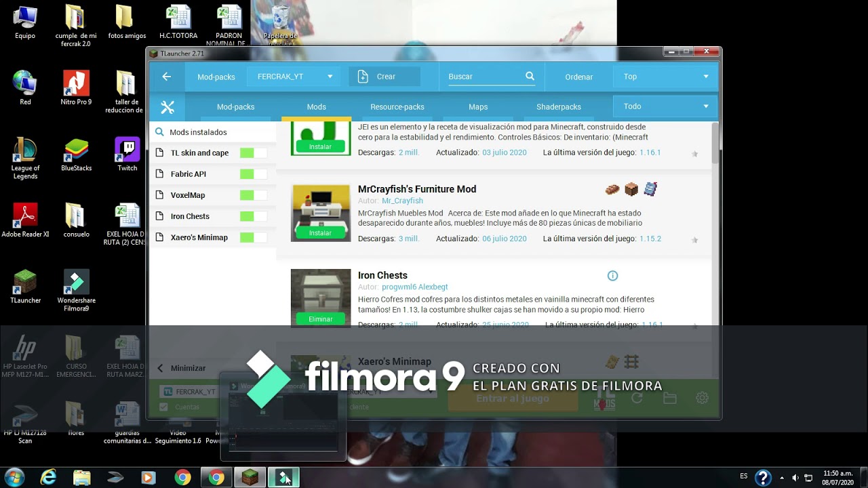The image size is (868, 488).
Task: Click the Crear button
Action: tap(384, 77)
